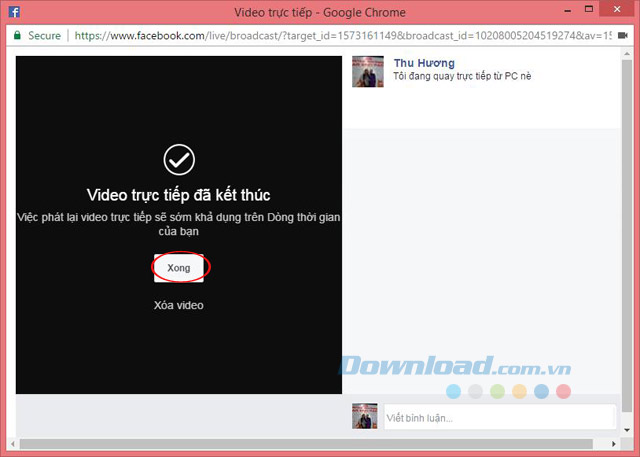640x457 pixels.
Task: Click the 'Tôi đang quay trực tiếp từ PC nè' text
Action: (462, 76)
